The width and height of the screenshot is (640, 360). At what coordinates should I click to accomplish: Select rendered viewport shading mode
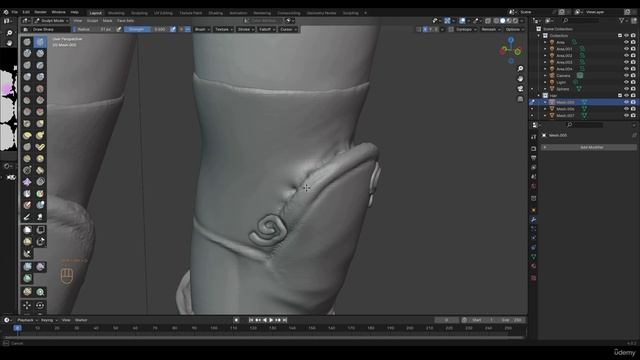point(516,20)
